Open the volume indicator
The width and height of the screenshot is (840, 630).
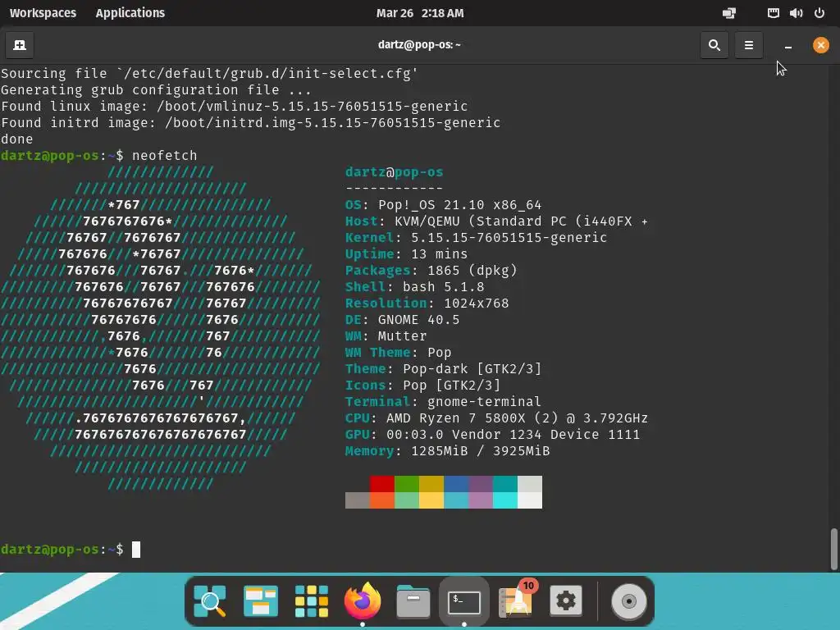click(x=796, y=13)
